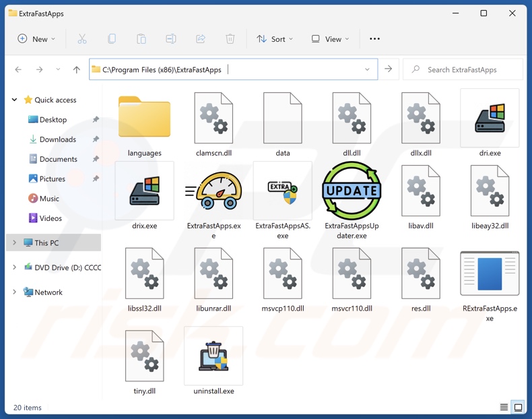Select the dri.exe drive icon
Screen dimensions: 532x419
490,118
